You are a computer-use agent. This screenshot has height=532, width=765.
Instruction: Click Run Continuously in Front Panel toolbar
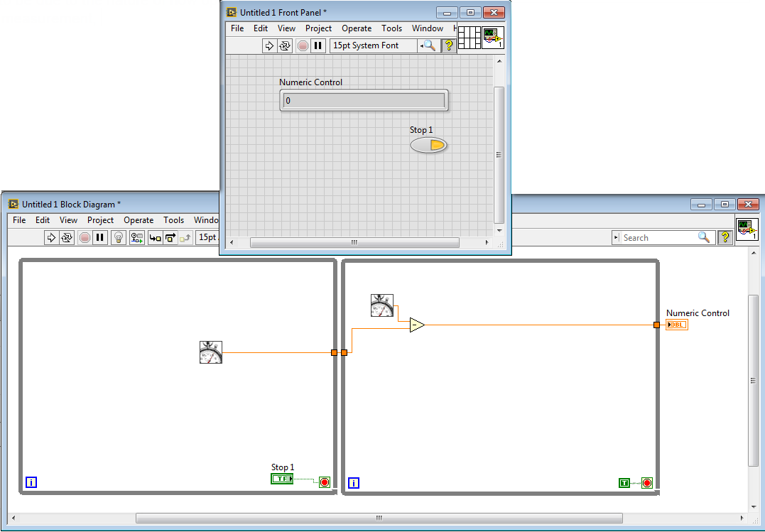pyautogui.click(x=284, y=46)
